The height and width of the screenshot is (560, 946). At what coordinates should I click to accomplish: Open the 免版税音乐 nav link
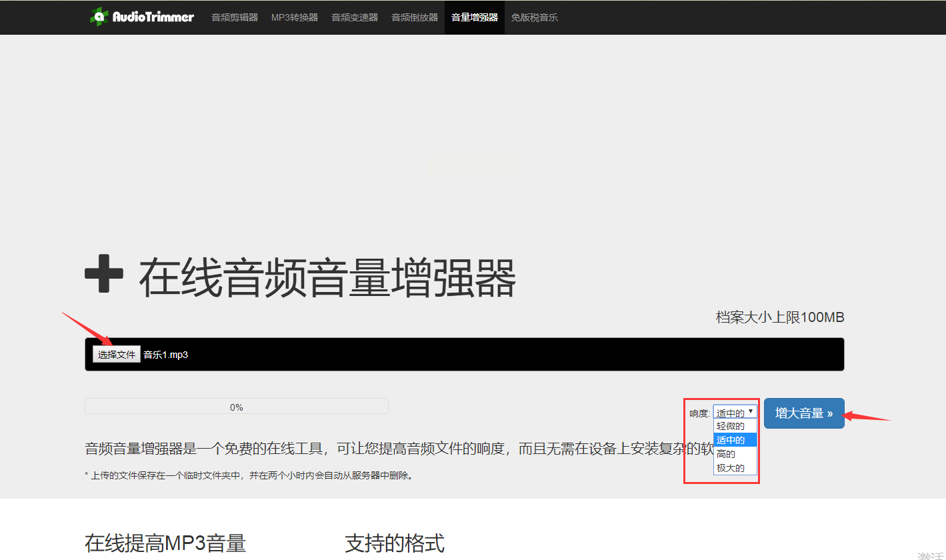coord(535,17)
